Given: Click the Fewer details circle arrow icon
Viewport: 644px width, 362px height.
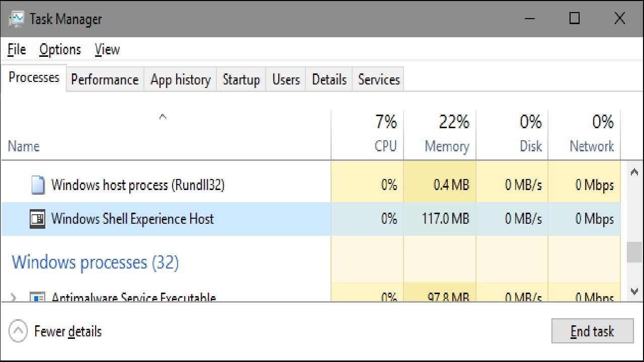Looking at the screenshot, I should [x=18, y=331].
